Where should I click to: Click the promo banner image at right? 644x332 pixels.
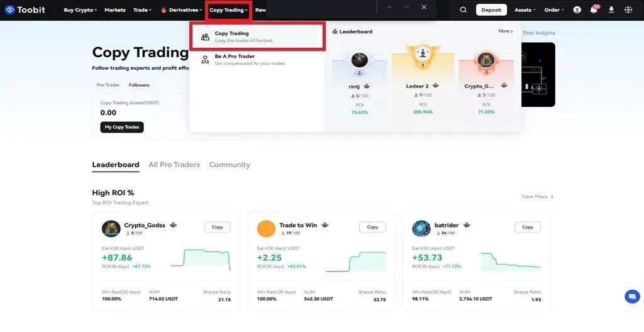click(538, 74)
